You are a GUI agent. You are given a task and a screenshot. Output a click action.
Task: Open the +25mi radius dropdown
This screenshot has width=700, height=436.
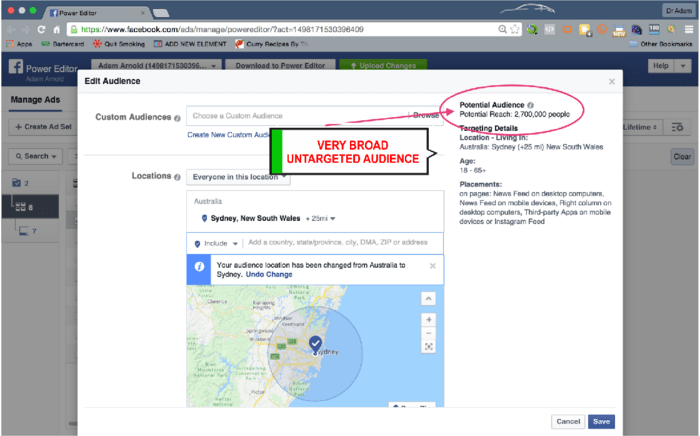(x=320, y=219)
